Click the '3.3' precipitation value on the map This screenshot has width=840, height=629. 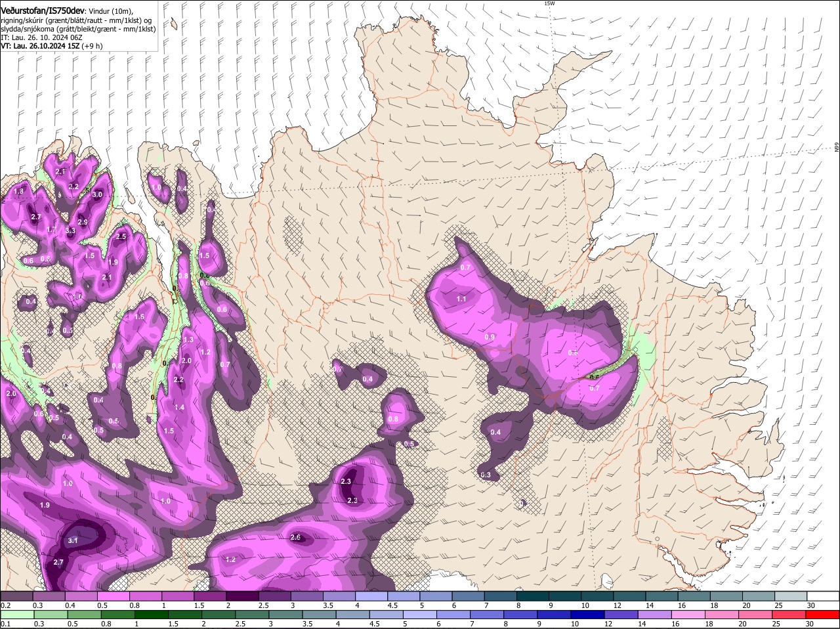coord(71,231)
